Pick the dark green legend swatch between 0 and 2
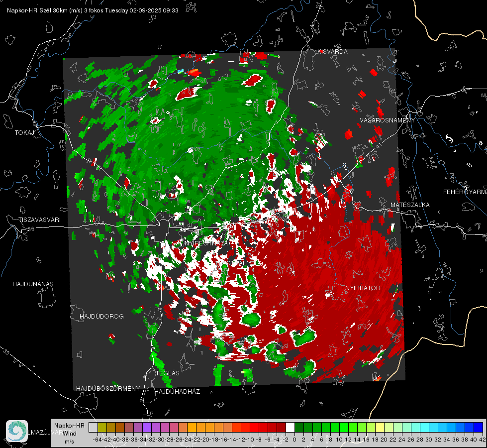The width and height of the screenshot is (487, 448). pyautogui.click(x=299, y=428)
